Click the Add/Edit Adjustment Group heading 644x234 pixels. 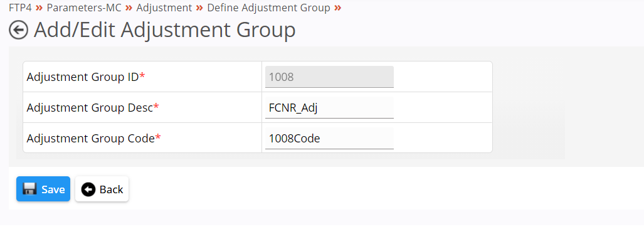point(165,30)
